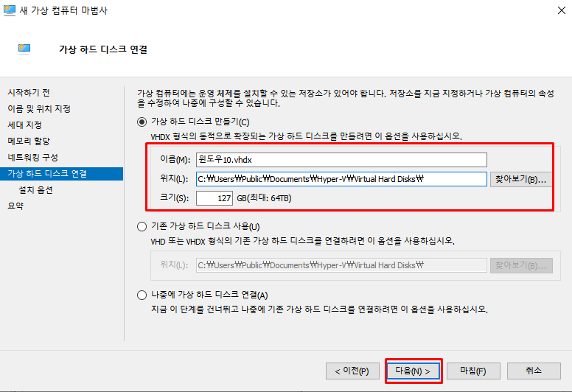Click the wizard icon in the title bar
Viewport: 572px width, 392px height.
coord(9,10)
